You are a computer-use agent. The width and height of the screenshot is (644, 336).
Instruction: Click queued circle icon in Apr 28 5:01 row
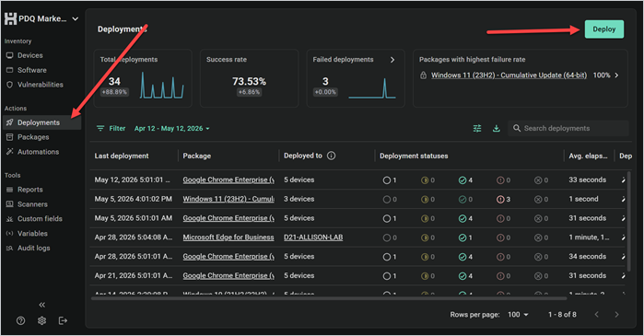click(386, 257)
